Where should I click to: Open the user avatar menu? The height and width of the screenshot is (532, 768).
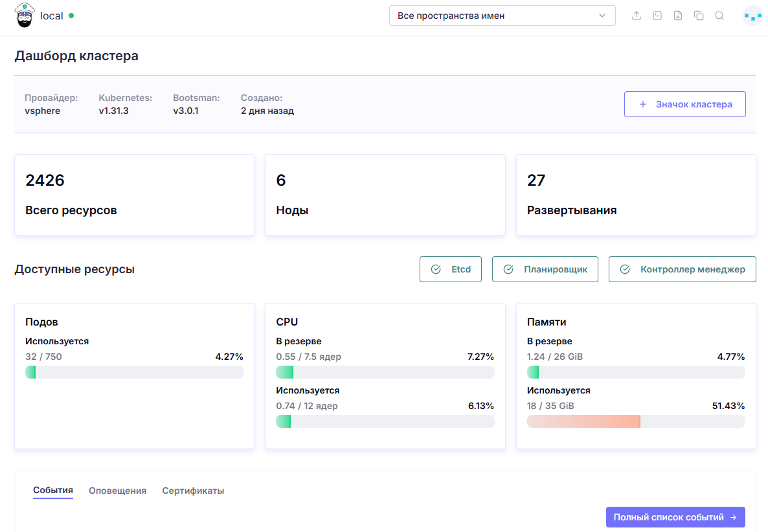752,16
